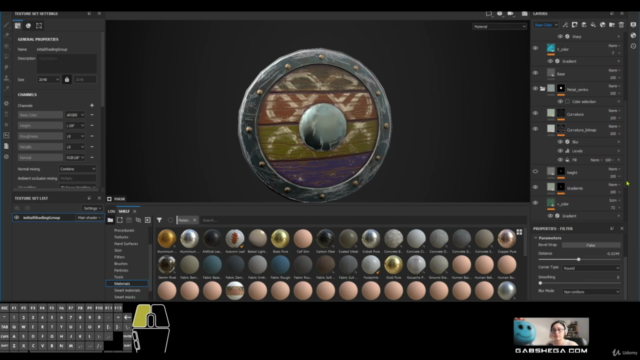The width and height of the screenshot is (640, 360).
Task: Lock the texture size ratio
Action: 67,80
